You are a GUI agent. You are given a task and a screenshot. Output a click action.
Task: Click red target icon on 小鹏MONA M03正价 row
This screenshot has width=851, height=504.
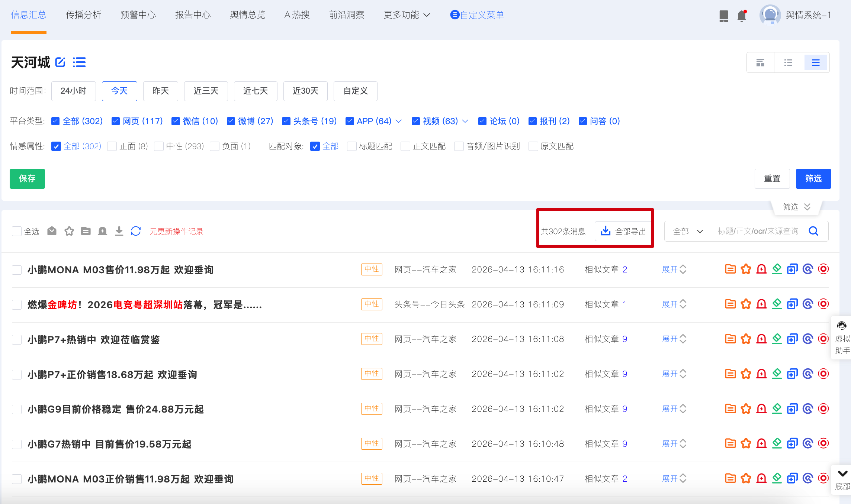tap(823, 478)
